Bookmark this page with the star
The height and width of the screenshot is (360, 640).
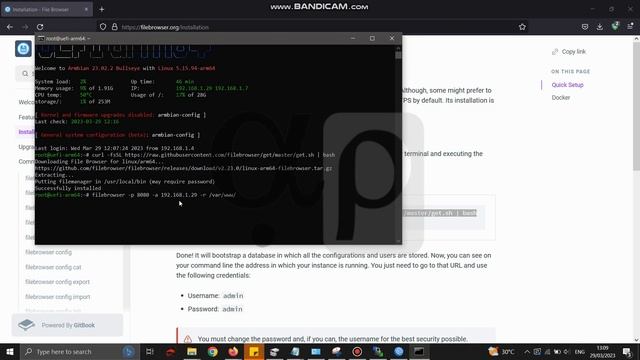click(522, 27)
